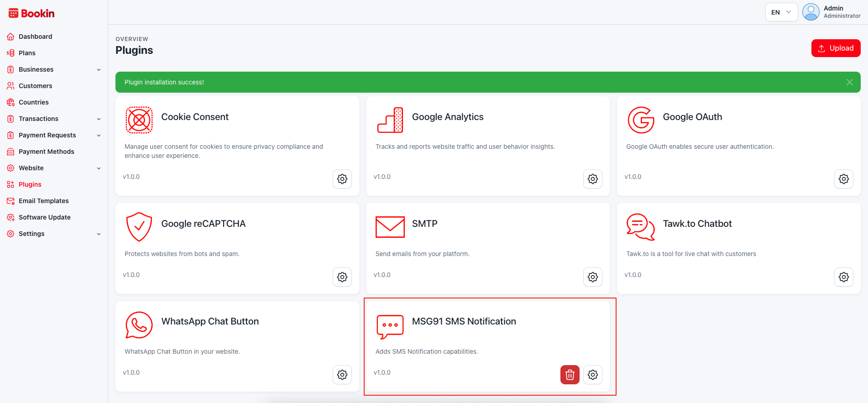Click the Settings gear icon in sidebar
This screenshot has width=868, height=403.
coord(10,234)
